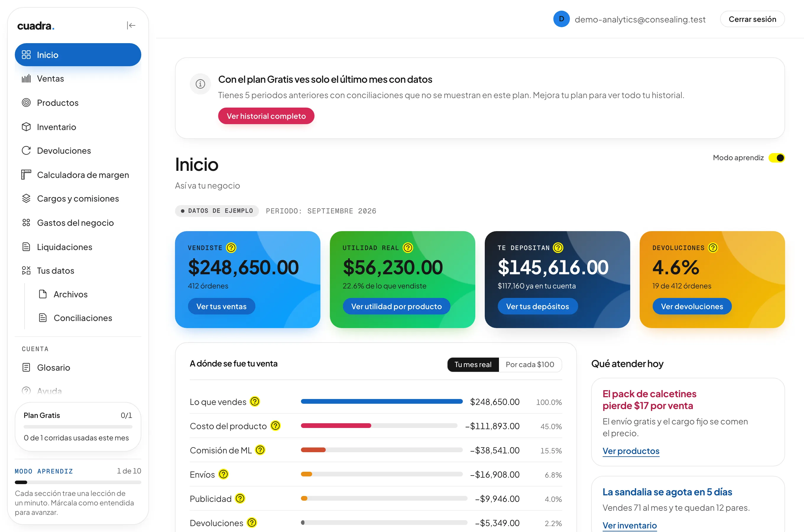Screen dimensions: 804x532
Task: Click the Costo del producto red bar
Action: (336, 426)
